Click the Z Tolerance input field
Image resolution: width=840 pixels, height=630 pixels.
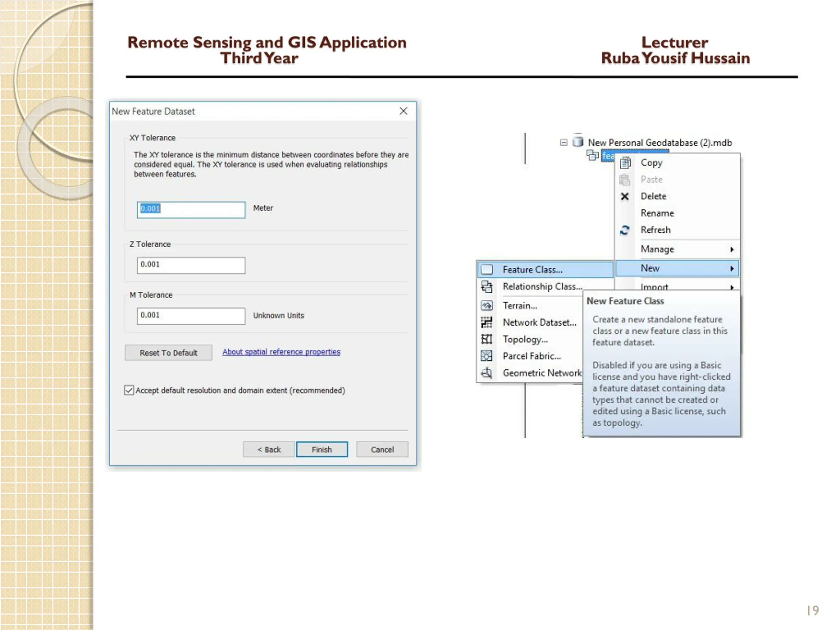click(191, 265)
